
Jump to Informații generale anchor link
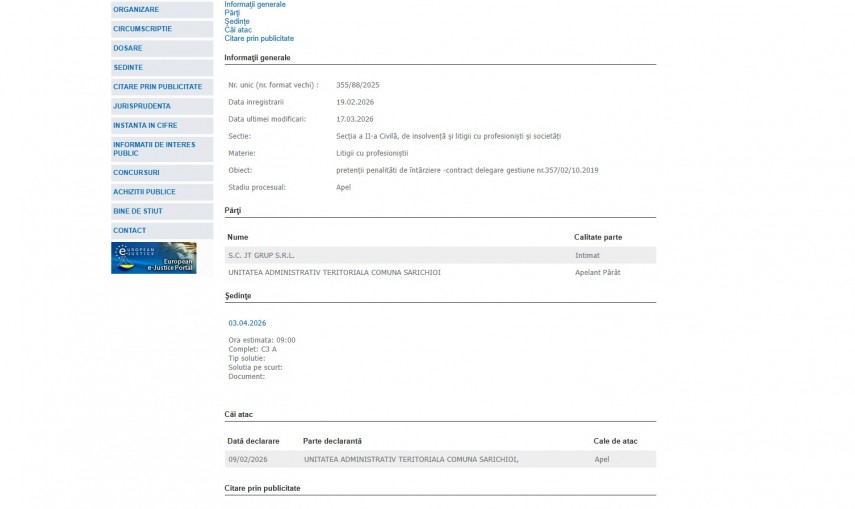pos(254,4)
